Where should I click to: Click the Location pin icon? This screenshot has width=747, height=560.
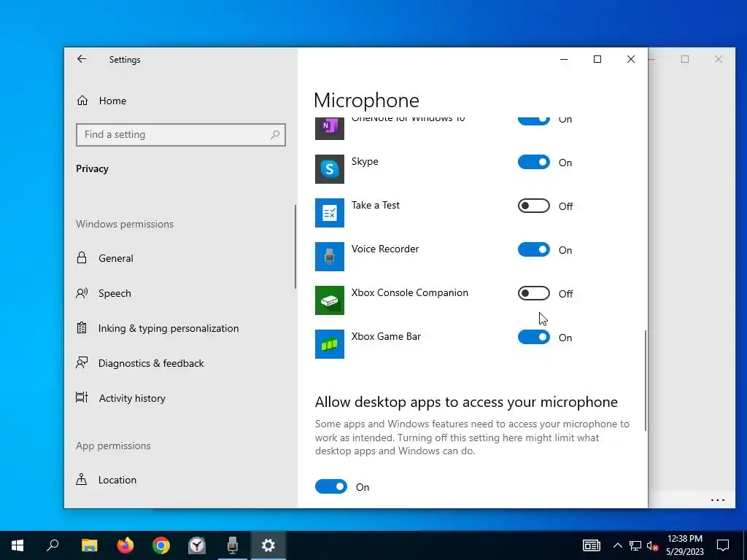(x=82, y=479)
